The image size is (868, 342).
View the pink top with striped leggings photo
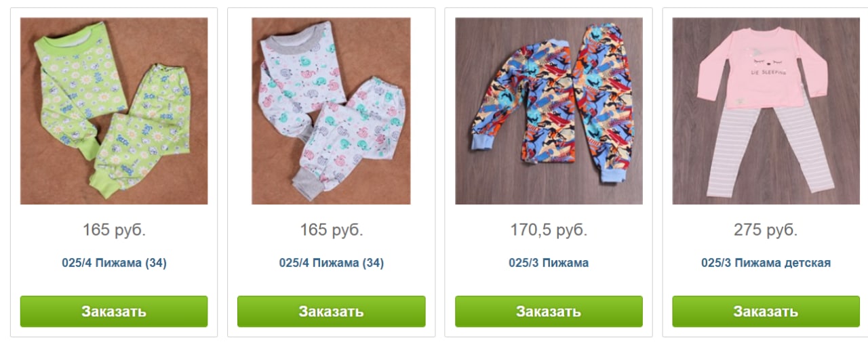tap(766, 111)
